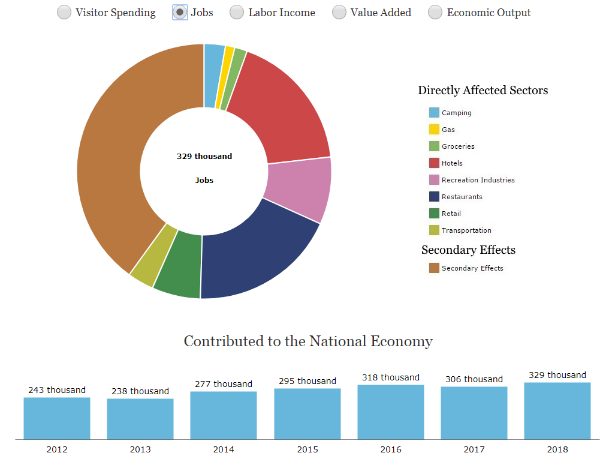This screenshot has height=471, width=606.
Task: Choose the Labor Income radio option
Action: pyautogui.click(x=237, y=12)
